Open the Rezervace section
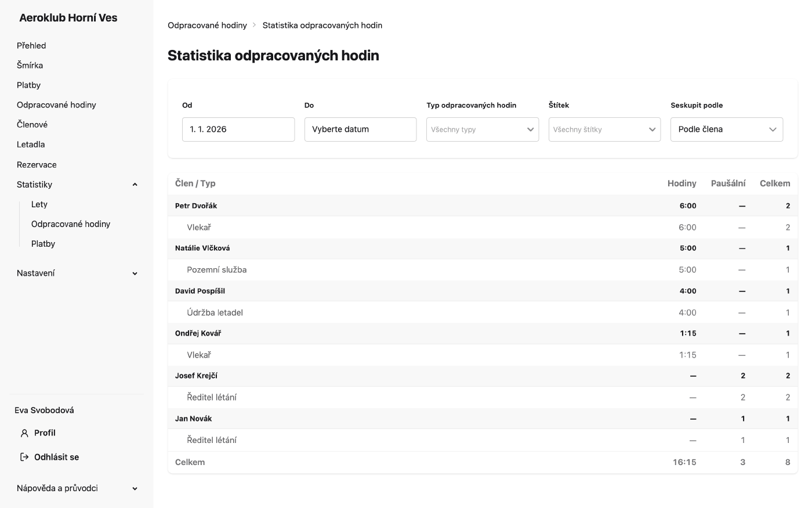The height and width of the screenshot is (508, 812). (37, 165)
